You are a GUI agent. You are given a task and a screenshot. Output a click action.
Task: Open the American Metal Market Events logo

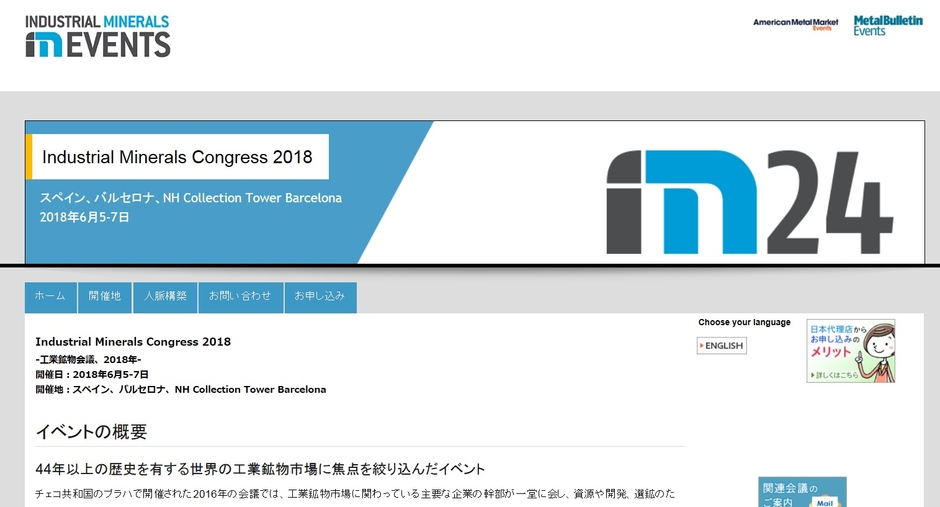(796, 24)
